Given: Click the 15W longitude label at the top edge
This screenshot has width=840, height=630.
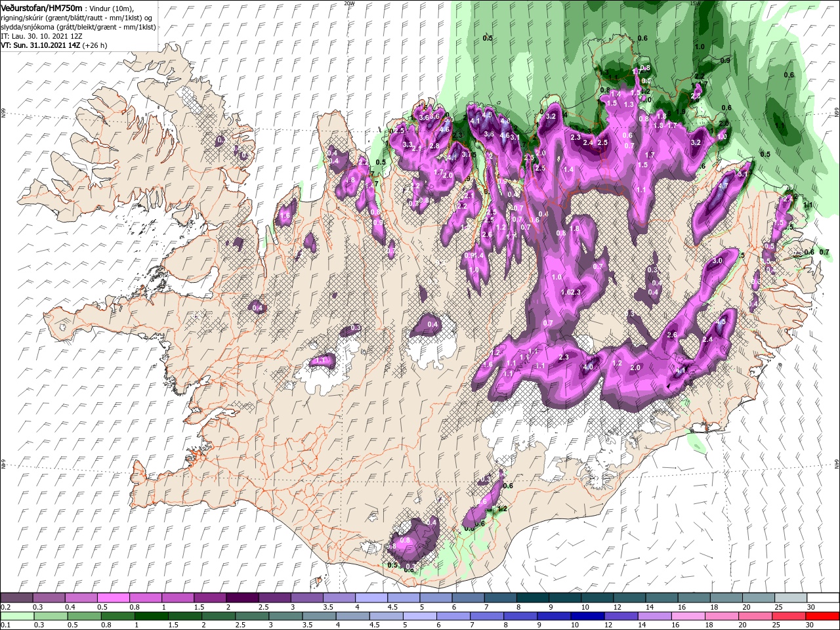Looking at the screenshot, I should coord(696,3).
